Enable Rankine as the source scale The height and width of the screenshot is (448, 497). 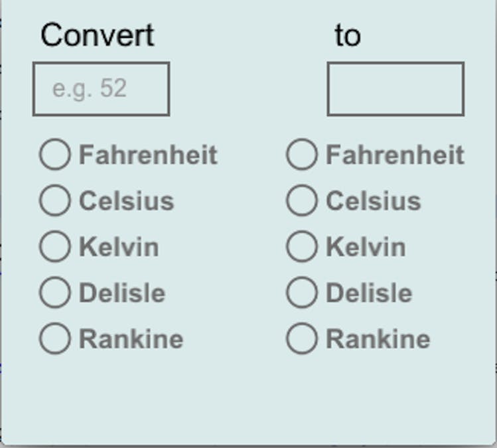point(54,338)
